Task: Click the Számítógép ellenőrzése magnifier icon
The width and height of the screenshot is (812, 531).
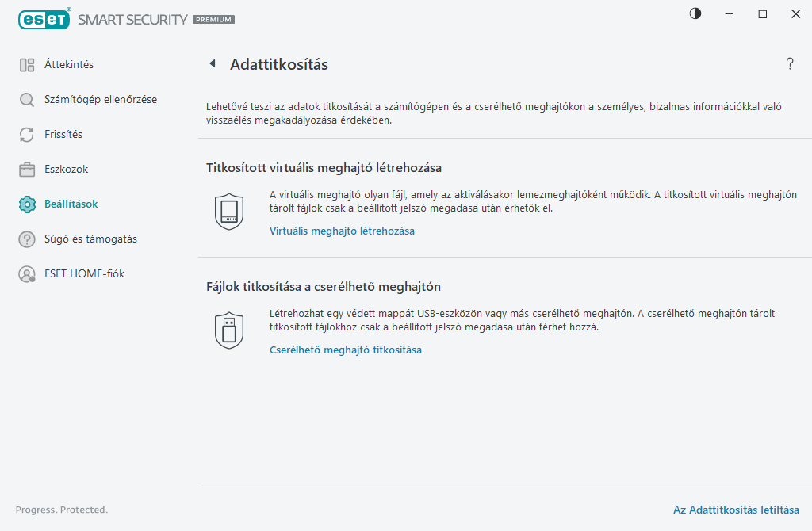Action: [x=27, y=100]
